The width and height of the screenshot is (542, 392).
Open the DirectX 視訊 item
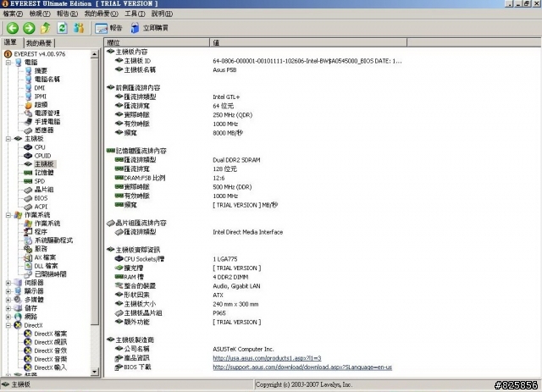click(x=51, y=342)
